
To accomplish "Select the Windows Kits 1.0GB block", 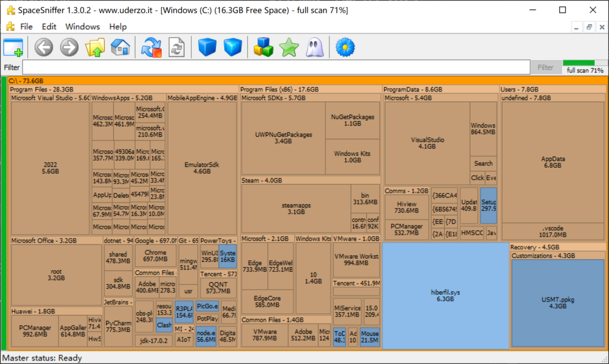I will point(353,156).
